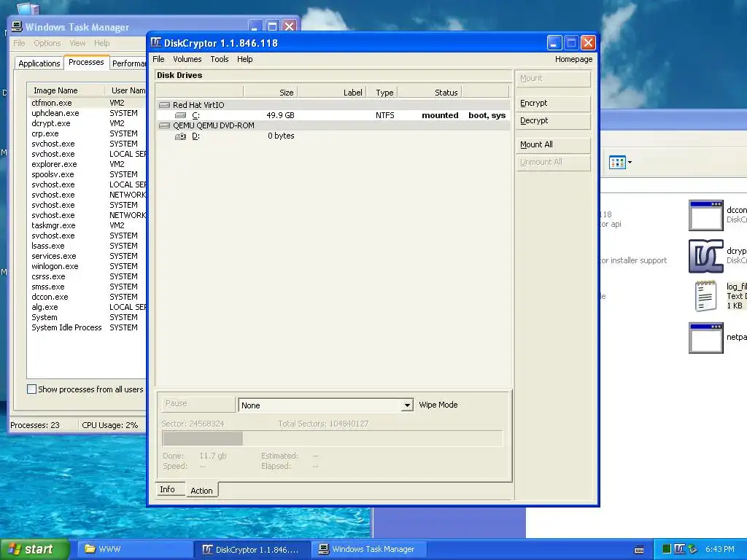Click the Red Hat VirtIO disk icon
Viewport: 747px width, 560px height.
click(x=164, y=105)
